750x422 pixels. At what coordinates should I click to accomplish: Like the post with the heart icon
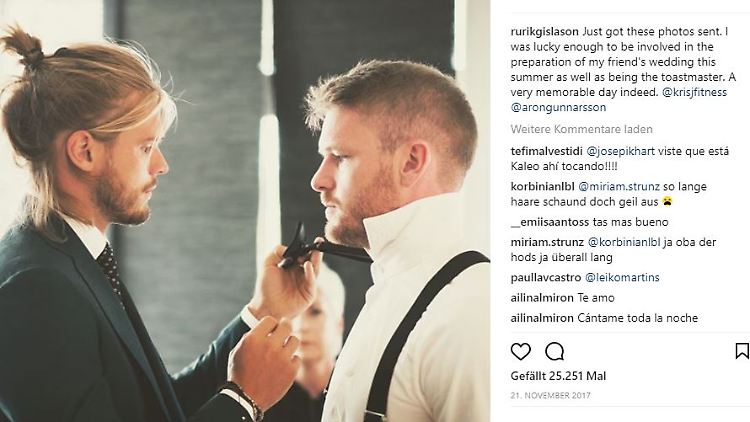[520, 352]
